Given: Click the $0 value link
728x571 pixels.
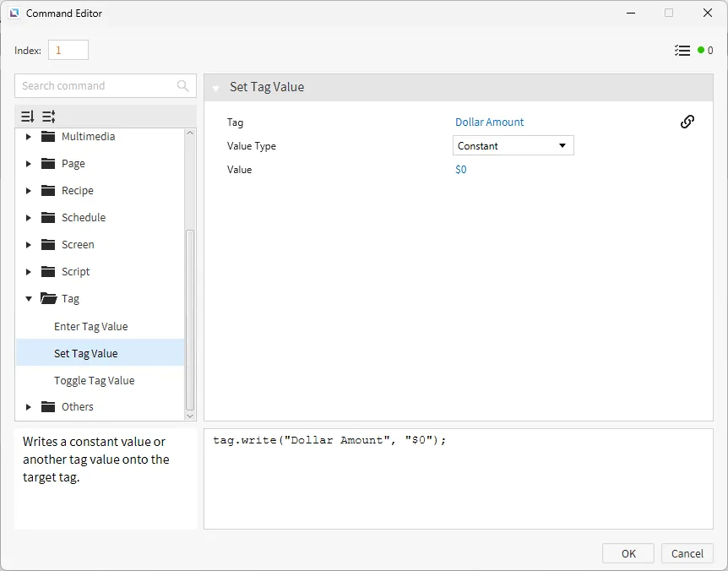Looking at the screenshot, I should tap(461, 170).
